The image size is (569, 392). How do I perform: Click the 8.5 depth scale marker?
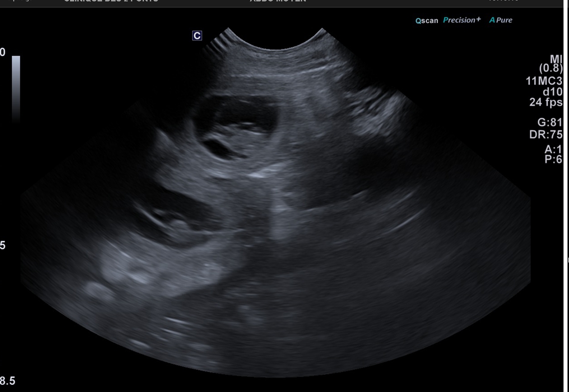point(7,382)
